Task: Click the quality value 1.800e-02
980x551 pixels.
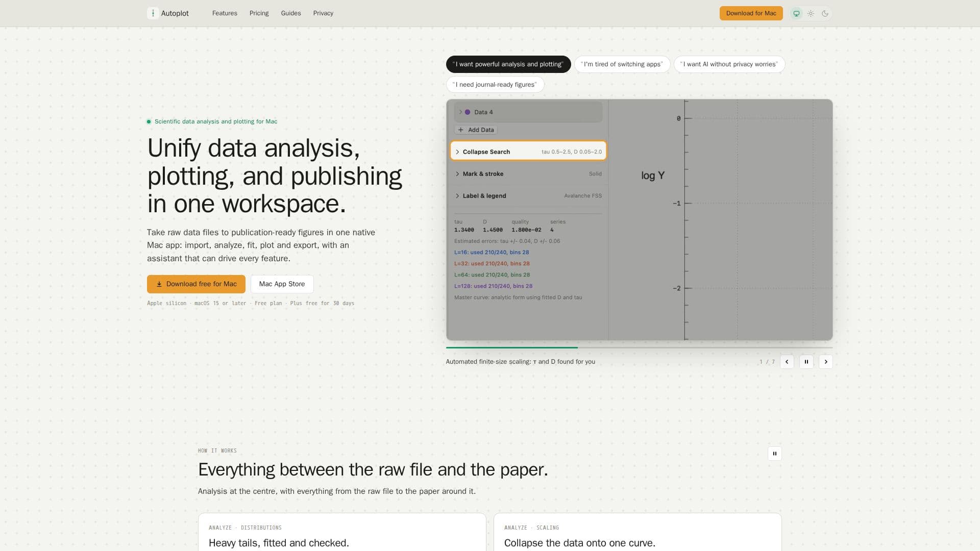Action: click(x=526, y=230)
